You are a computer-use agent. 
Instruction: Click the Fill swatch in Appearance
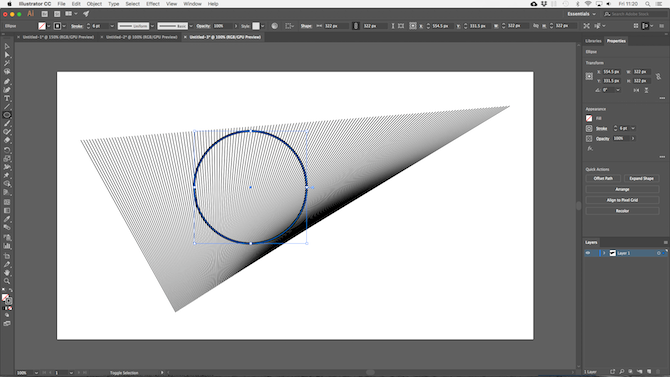click(589, 118)
